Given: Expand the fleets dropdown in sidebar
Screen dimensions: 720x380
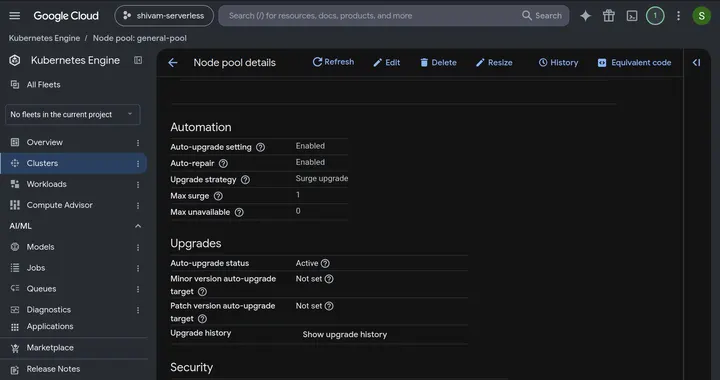Looking at the screenshot, I should click(73, 114).
